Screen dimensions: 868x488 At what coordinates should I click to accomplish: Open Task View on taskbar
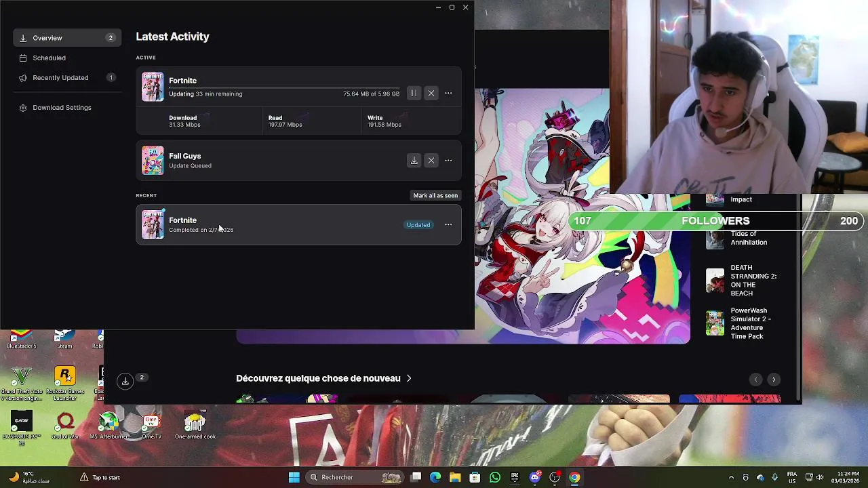tap(416, 477)
